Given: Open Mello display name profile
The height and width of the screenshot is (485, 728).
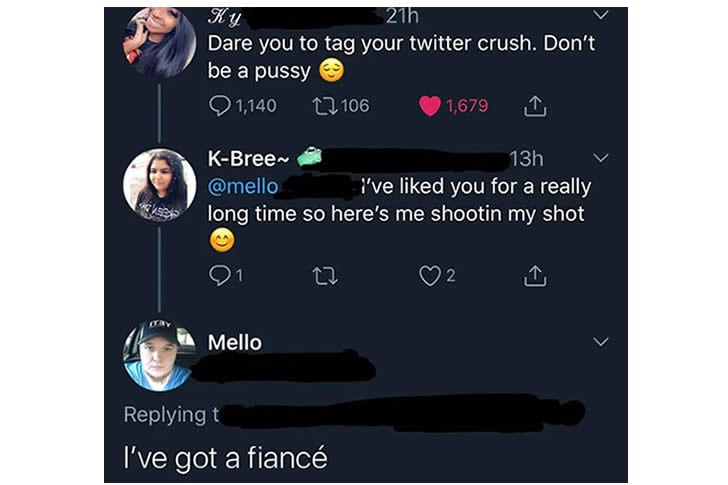Looking at the screenshot, I should pyautogui.click(x=235, y=342).
